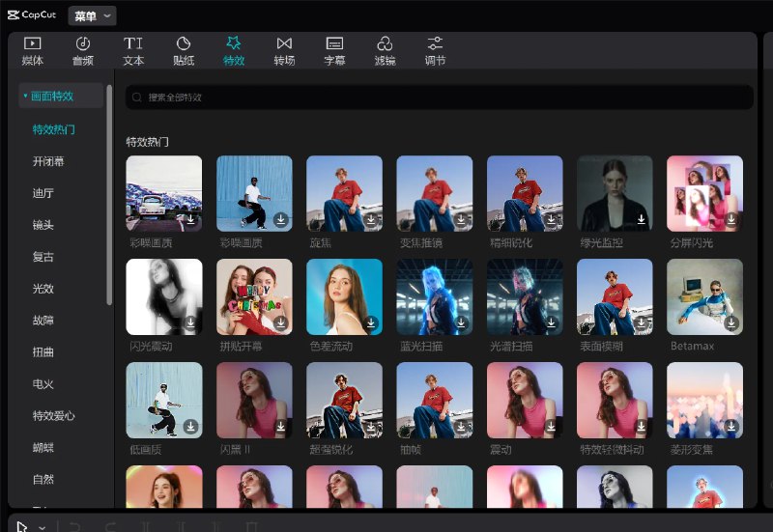
Task: Open the 故障 (Glitch) effects category
Action: tap(43, 320)
